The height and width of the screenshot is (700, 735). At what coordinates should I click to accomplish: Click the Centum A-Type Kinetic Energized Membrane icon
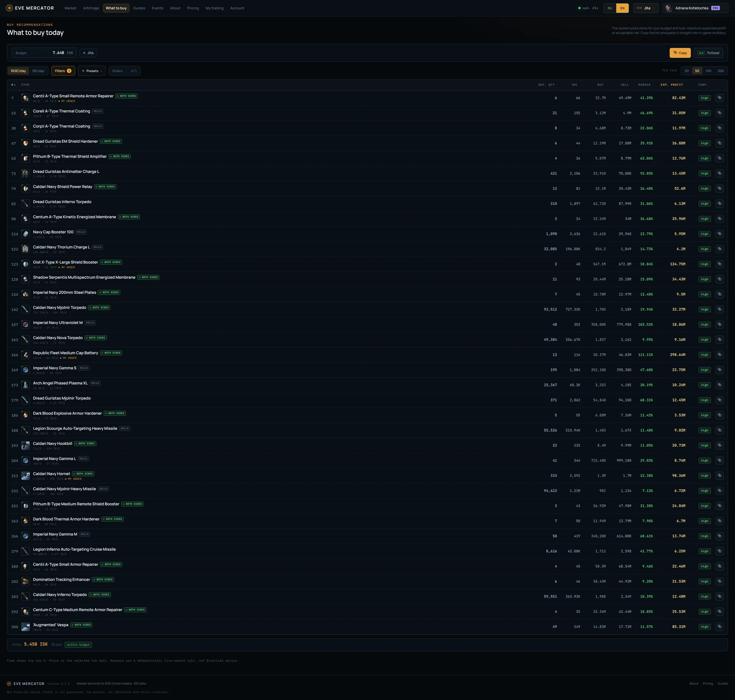(x=25, y=219)
